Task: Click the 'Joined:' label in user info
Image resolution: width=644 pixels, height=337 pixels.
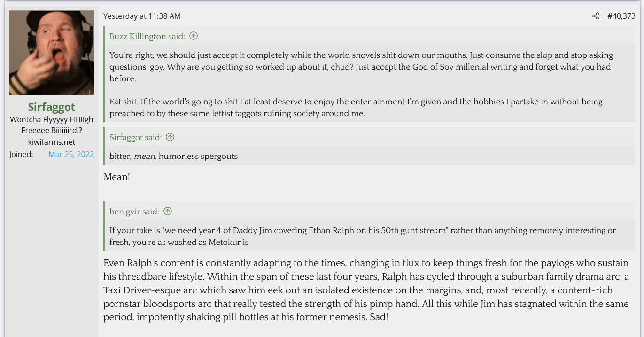Action: pos(21,154)
